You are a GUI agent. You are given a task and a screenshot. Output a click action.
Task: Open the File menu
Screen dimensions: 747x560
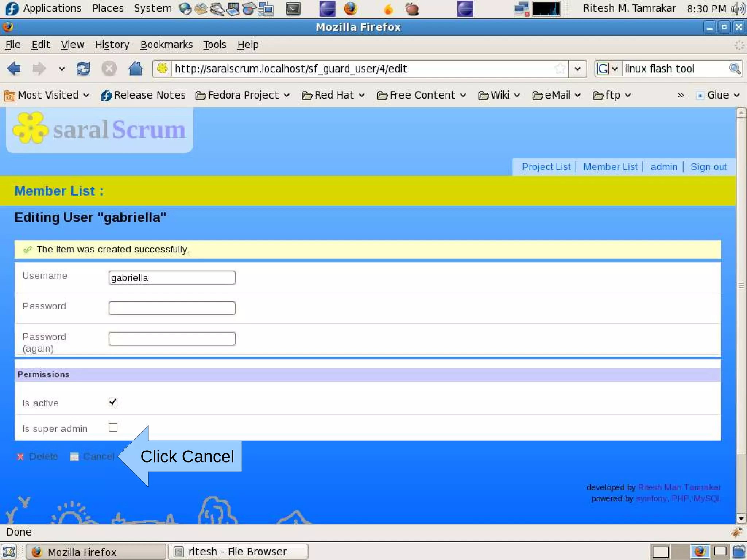pos(13,45)
